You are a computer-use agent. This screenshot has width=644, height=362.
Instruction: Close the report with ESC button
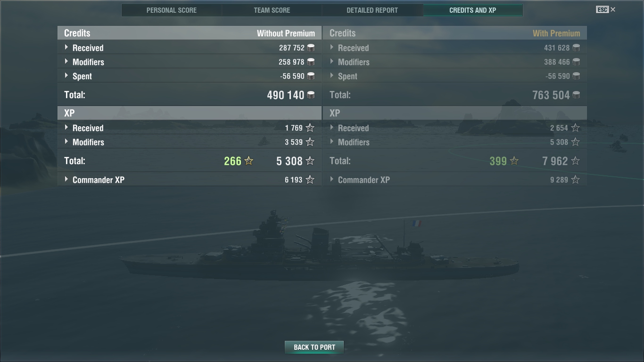click(606, 9)
